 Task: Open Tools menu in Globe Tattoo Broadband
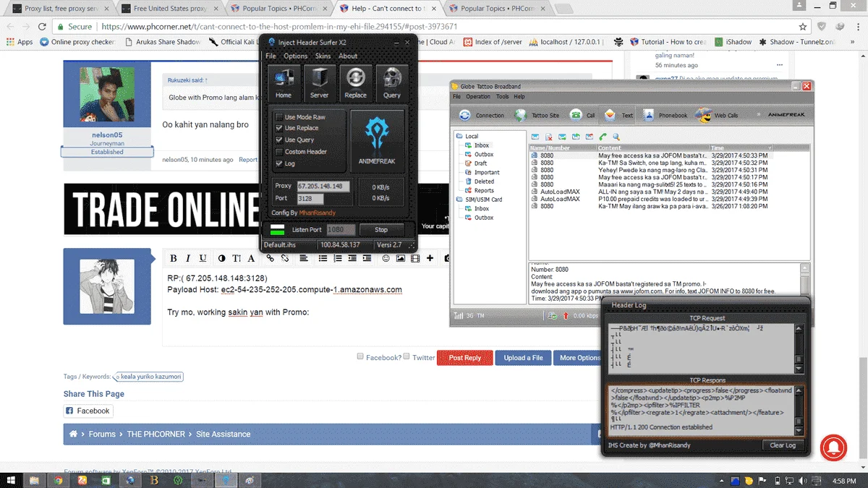(x=503, y=96)
